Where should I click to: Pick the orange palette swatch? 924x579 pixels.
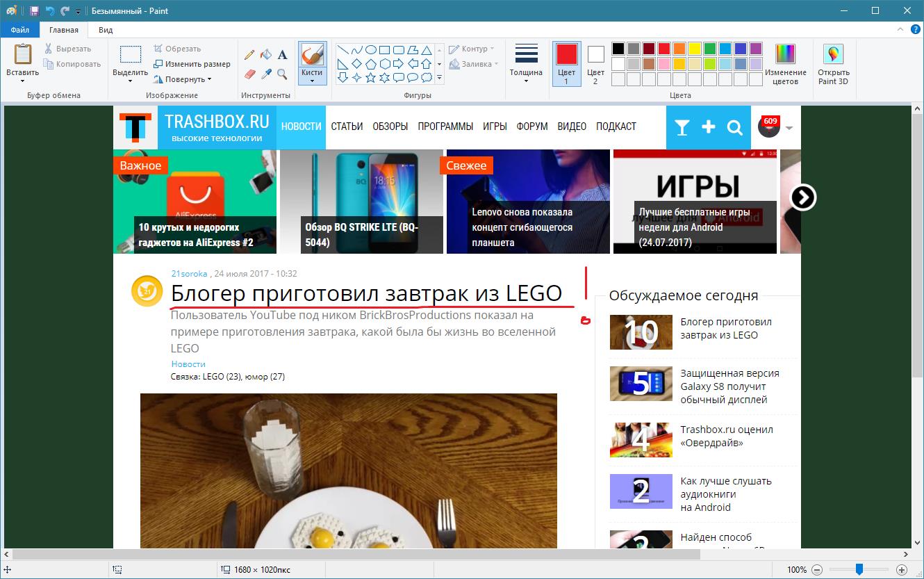pos(679,49)
